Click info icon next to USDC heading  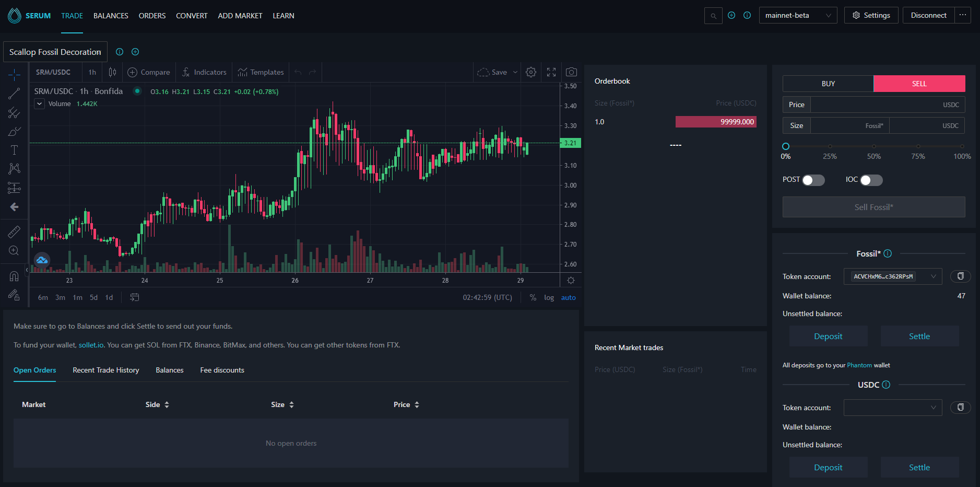[x=886, y=385]
